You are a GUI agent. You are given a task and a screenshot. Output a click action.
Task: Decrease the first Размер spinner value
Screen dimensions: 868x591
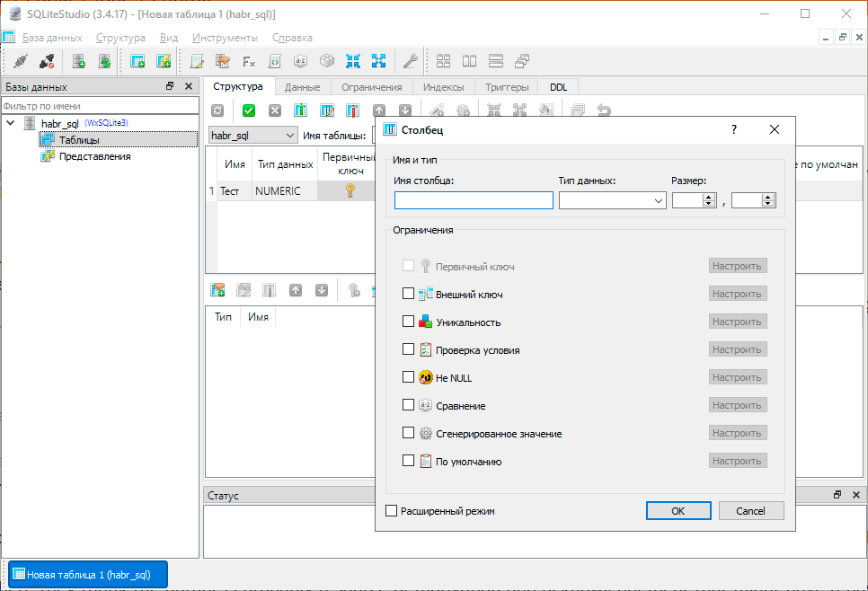pos(709,204)
